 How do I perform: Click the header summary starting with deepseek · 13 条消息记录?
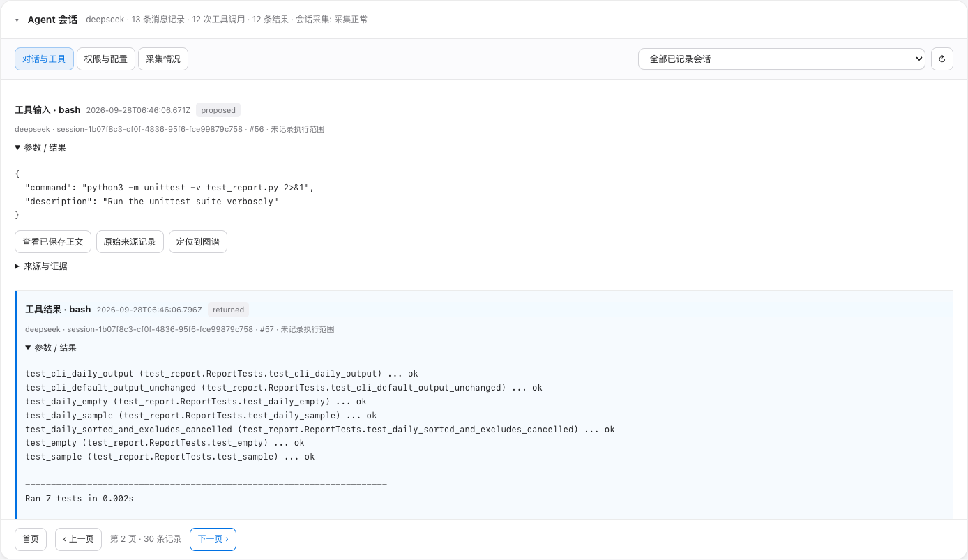(227, 20)
